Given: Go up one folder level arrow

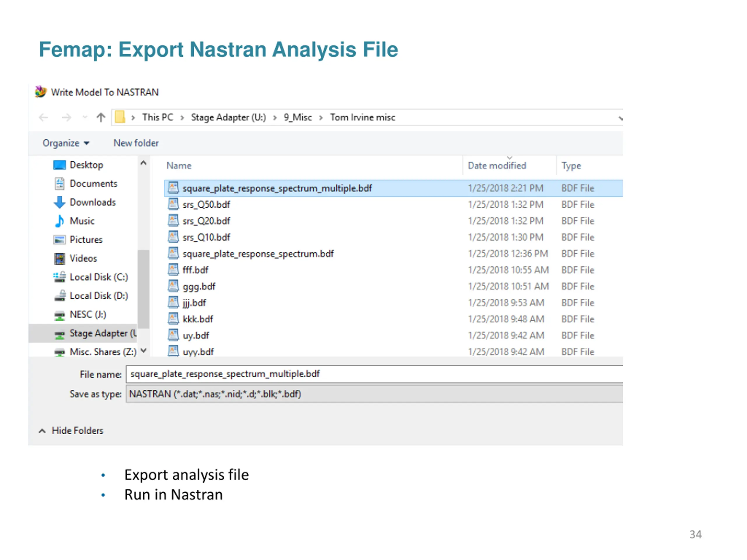Looking at the screenshot, I should [101, 118].
